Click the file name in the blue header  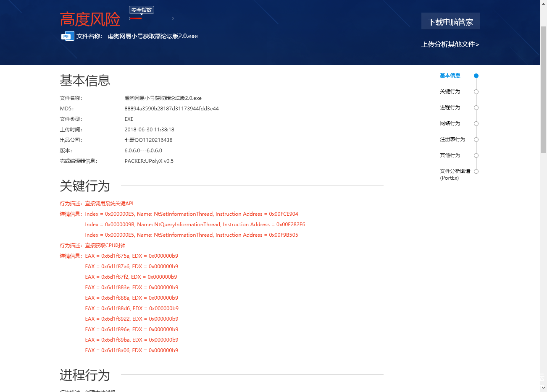[153, 36]
